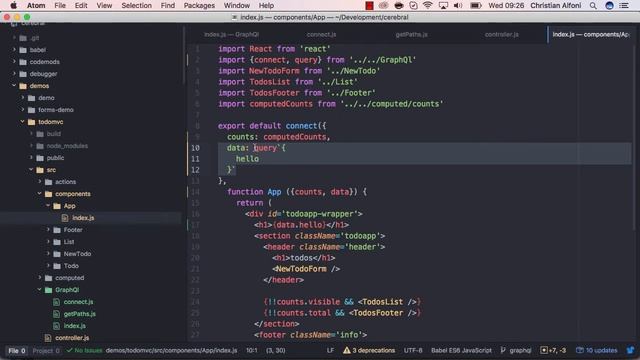Viewport: 640px width, 360px height.
Task: Open the Packages menu
Action: coord(199,5)
